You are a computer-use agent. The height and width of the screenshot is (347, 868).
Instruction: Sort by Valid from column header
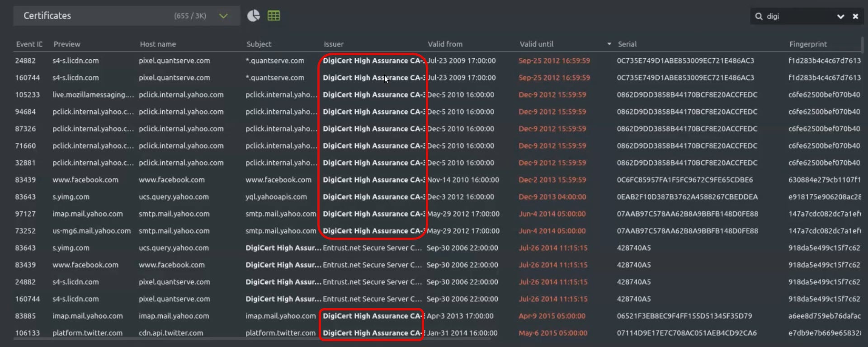[x=445, y=44]
